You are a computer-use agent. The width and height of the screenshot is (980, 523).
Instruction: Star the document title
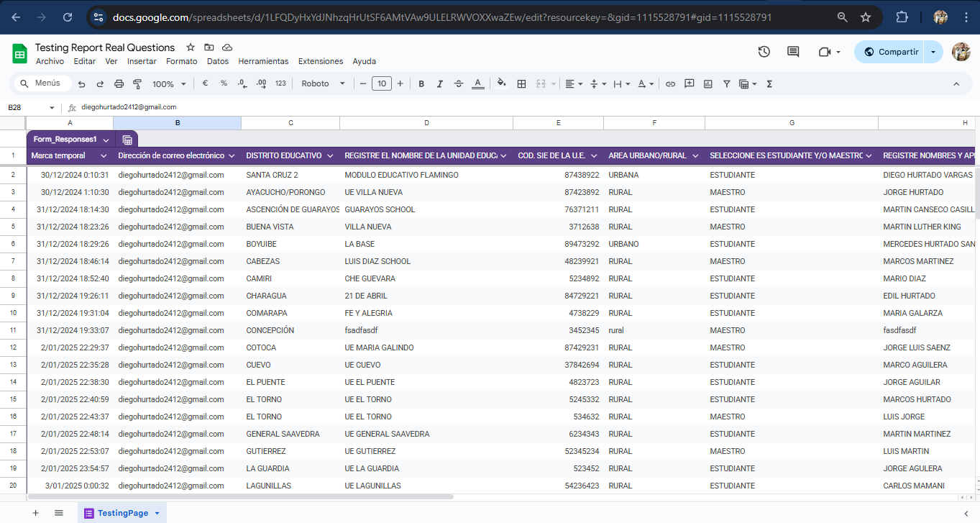(191, 47)
